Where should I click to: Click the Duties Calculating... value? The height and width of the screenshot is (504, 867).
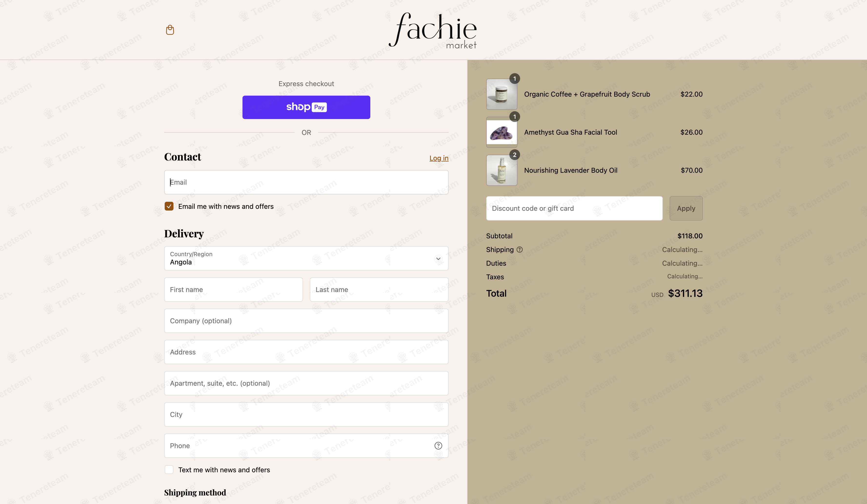(x=682, y=263)
